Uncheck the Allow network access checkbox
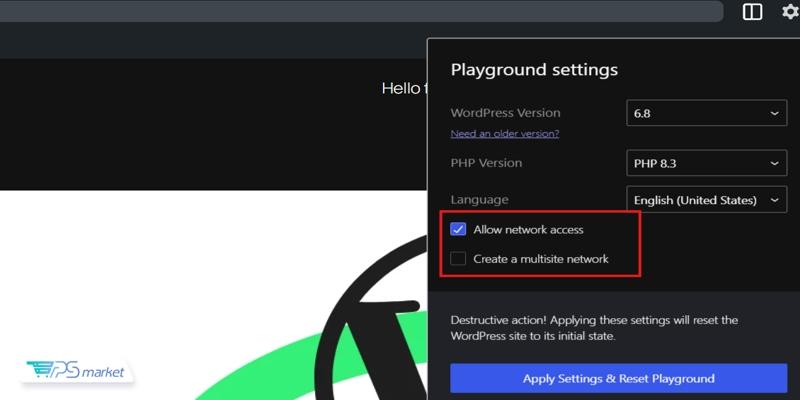 point(458,229)
